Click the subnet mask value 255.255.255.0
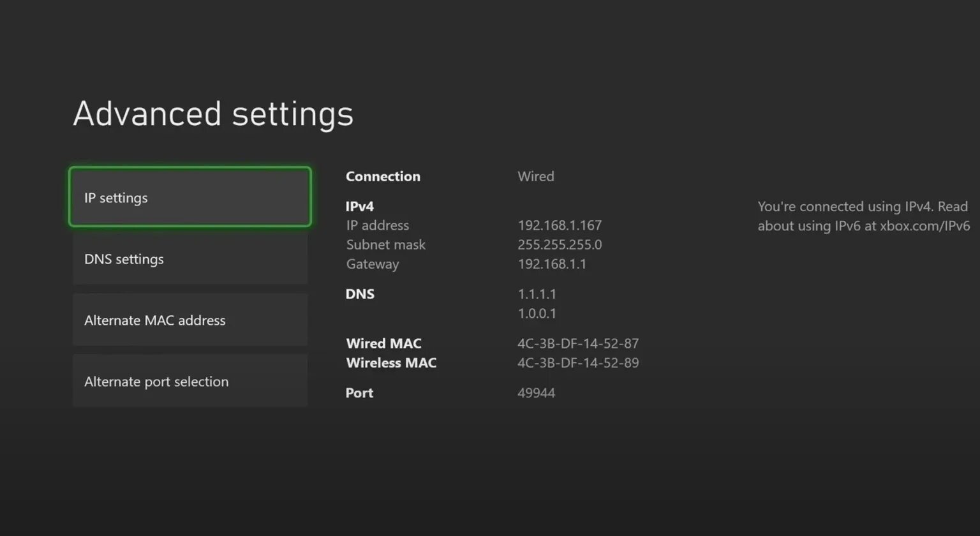The image size is (980, 536). (560, 244)
